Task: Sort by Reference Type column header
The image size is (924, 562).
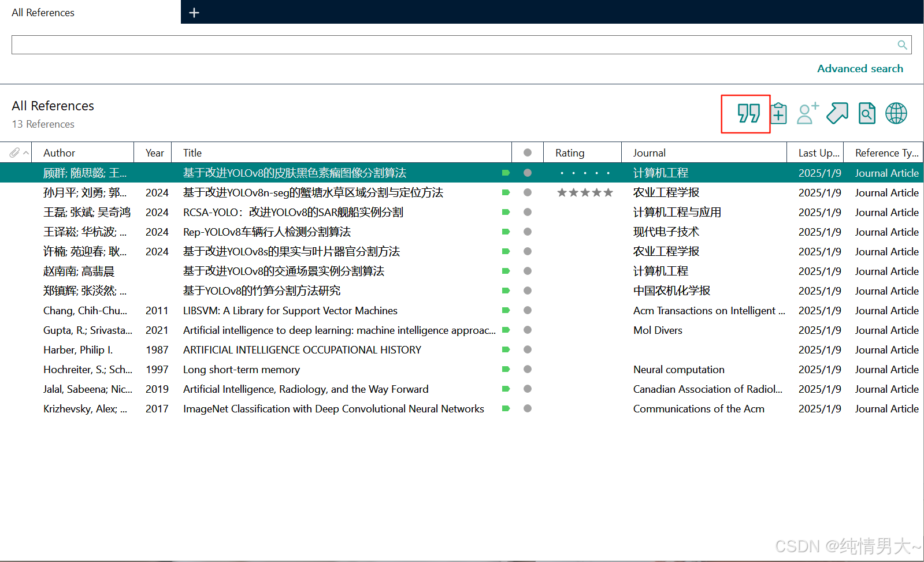Action: point(884,152)
